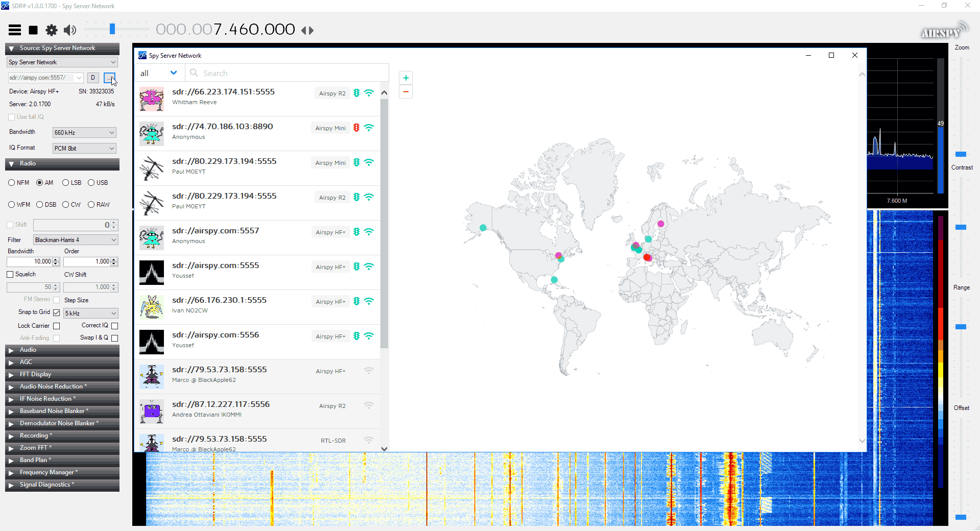
Task: Stop the radio with the stop button
Action: point(33,30)
